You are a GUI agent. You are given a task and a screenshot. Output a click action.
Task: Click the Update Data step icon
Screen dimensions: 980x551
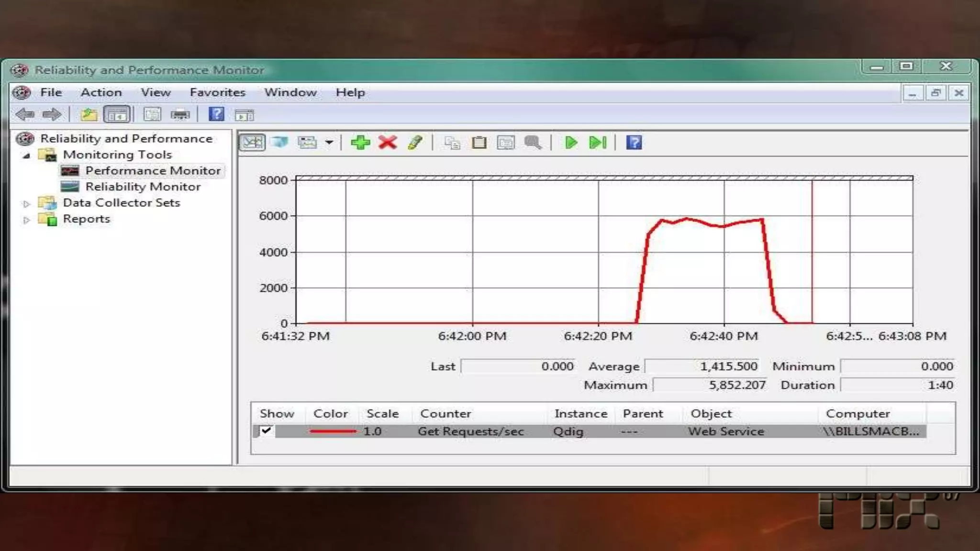pyautogui.click(x=598, y=143)
